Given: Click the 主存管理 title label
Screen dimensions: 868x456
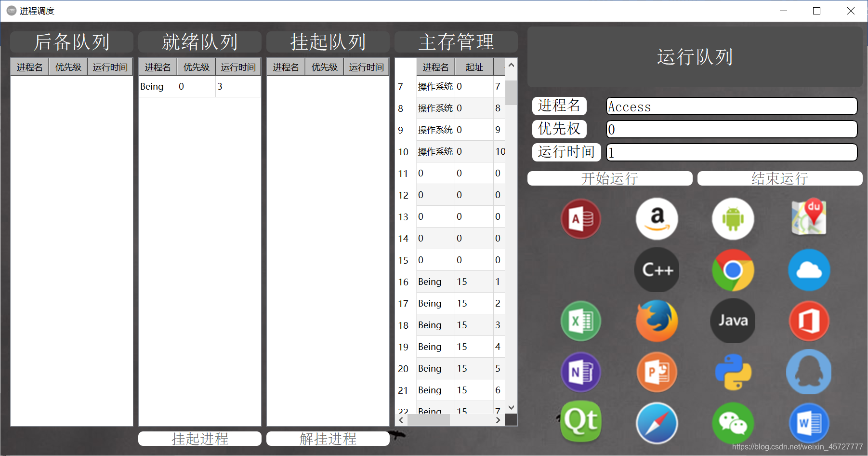Looking at the screenshot, I should pos(456,42).
